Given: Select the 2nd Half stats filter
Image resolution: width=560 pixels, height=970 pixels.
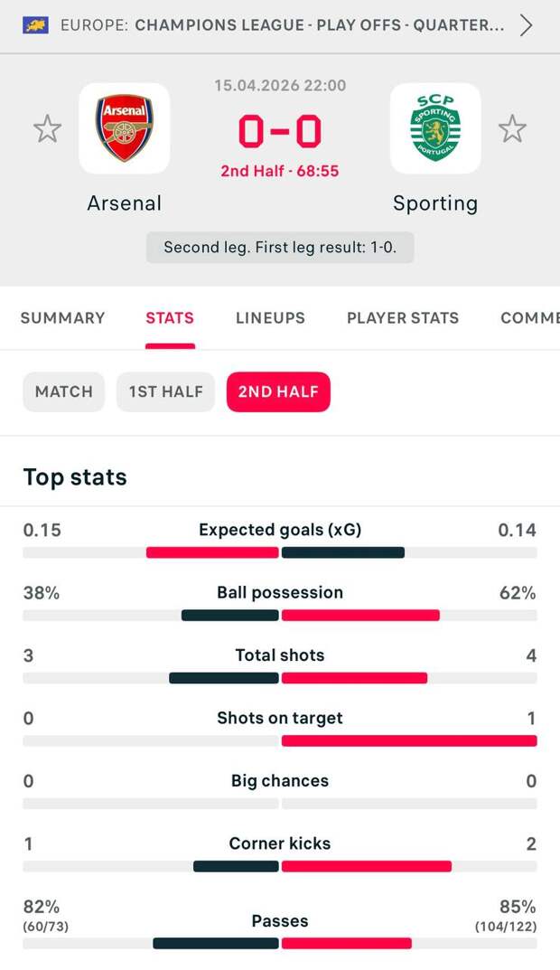Looking at the screenshot, I should click(278, 392).
